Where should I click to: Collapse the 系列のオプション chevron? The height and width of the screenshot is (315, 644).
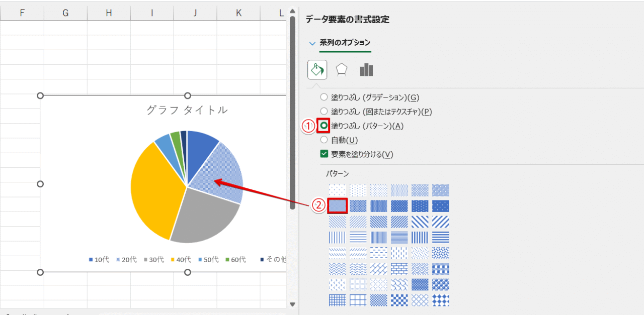(312, 43)
